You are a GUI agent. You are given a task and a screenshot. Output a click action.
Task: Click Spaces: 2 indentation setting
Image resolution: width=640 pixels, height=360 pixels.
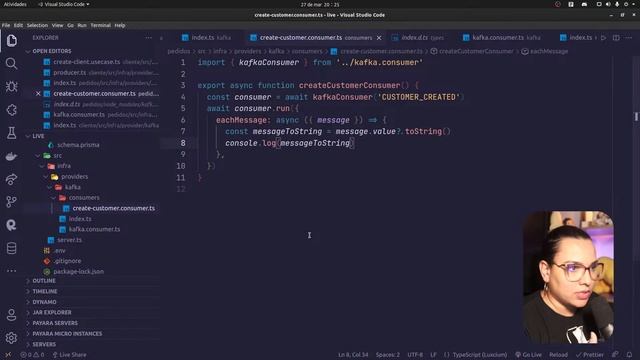coord(388,355)
